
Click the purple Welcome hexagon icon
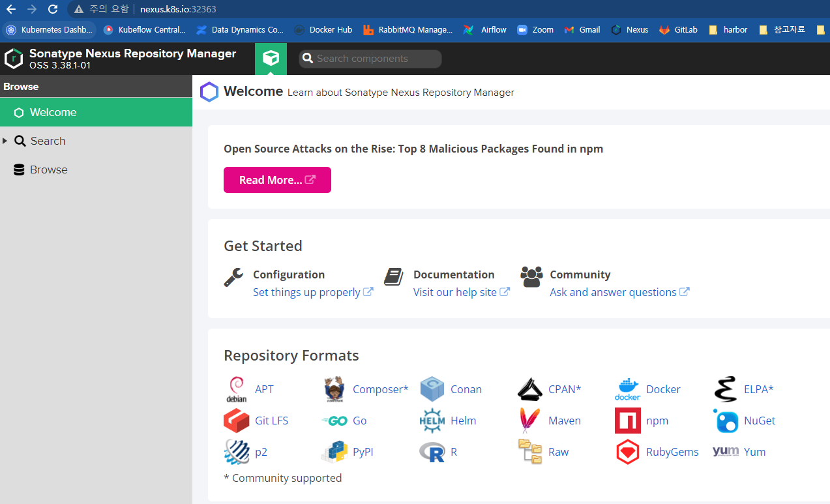coord(209,92)
